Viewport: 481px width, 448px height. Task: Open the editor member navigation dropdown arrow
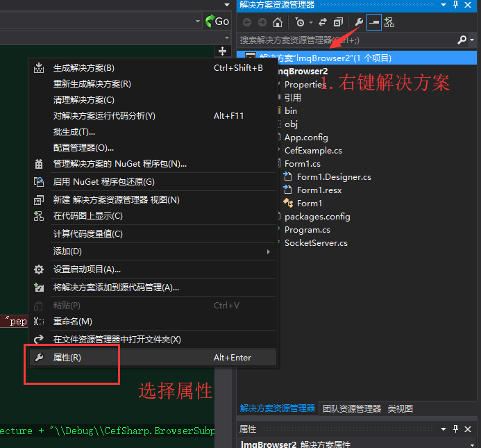227,38
